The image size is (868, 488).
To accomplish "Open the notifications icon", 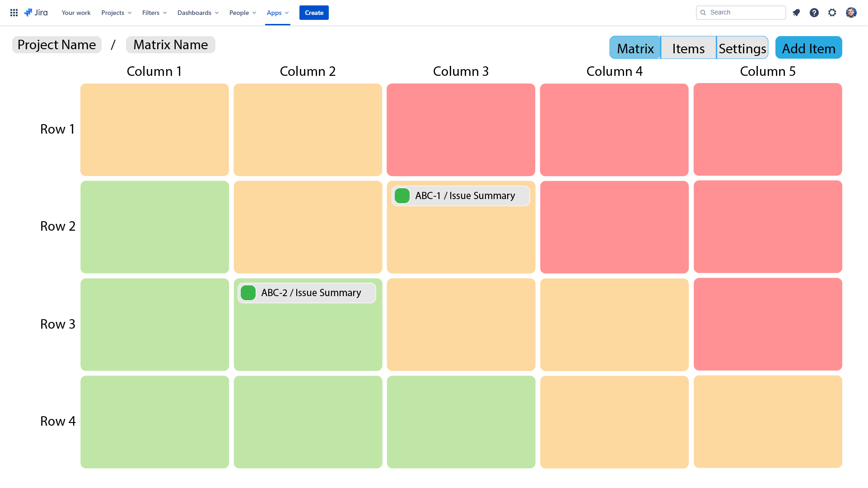I will 796,13.
